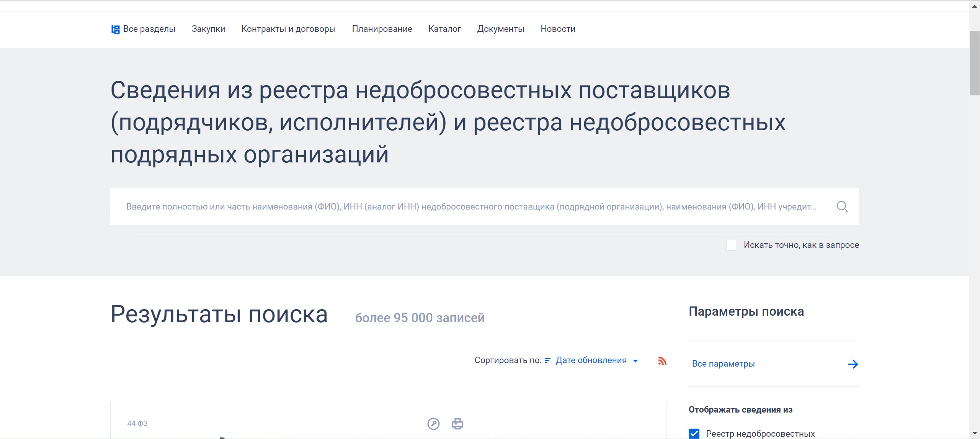This screenshot has height=439, width=980.
Task: Expand the Дате обновления sort dropdown
Action: tap(591, 360)
